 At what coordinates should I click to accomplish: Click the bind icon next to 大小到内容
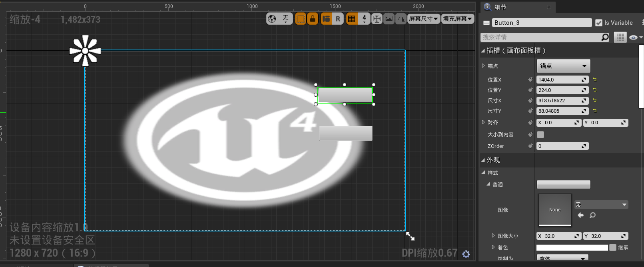[530, 134]
